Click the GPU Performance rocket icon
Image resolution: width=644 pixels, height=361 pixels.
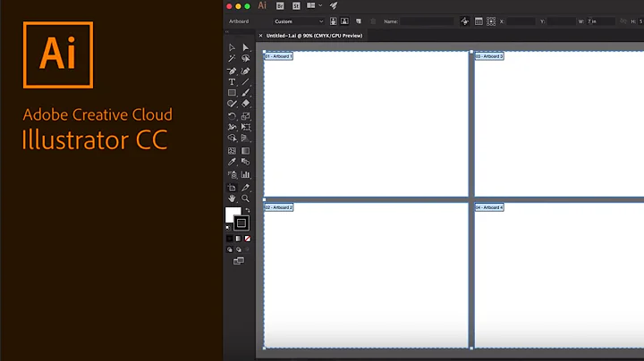(x=334, y=5)
